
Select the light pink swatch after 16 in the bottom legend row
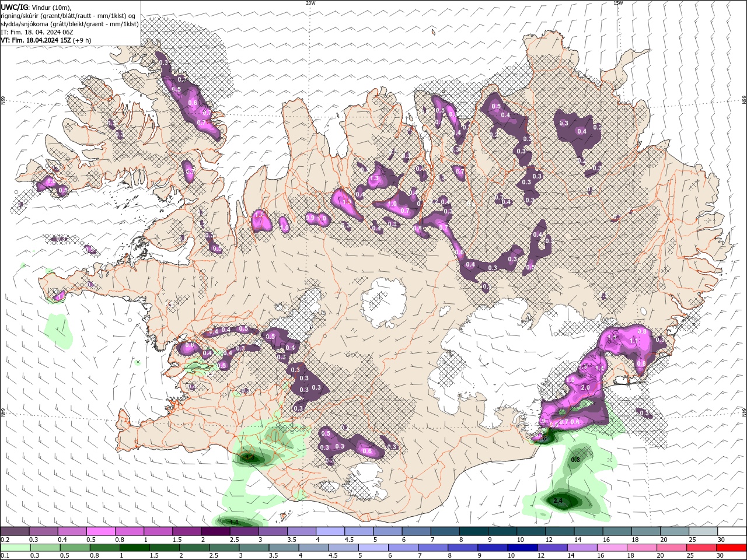612,548
